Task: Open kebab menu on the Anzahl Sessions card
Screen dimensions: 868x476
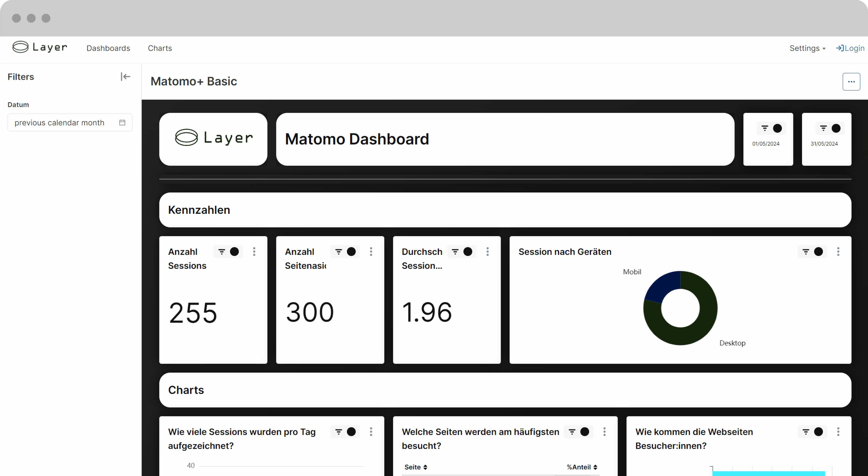Action: pos(254,252)
